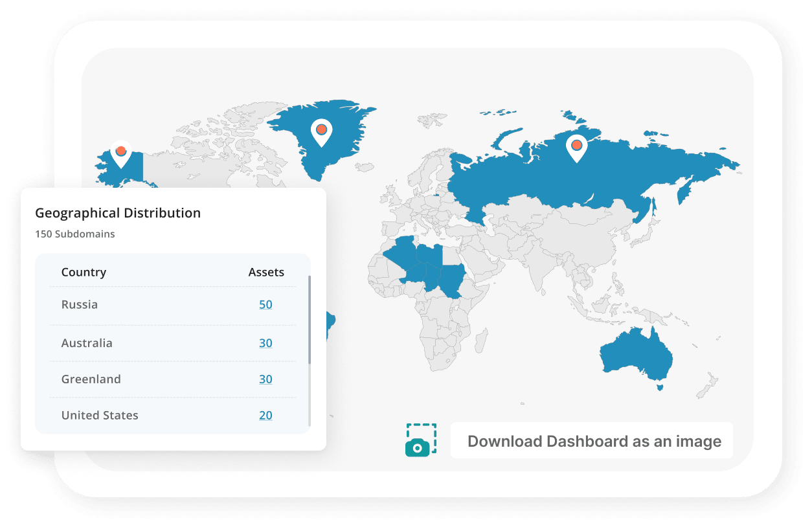Open Russia's 50 assets link
The height and width of the screenshot is (527, 812).
pyautogui.click(x=265, y=304)
